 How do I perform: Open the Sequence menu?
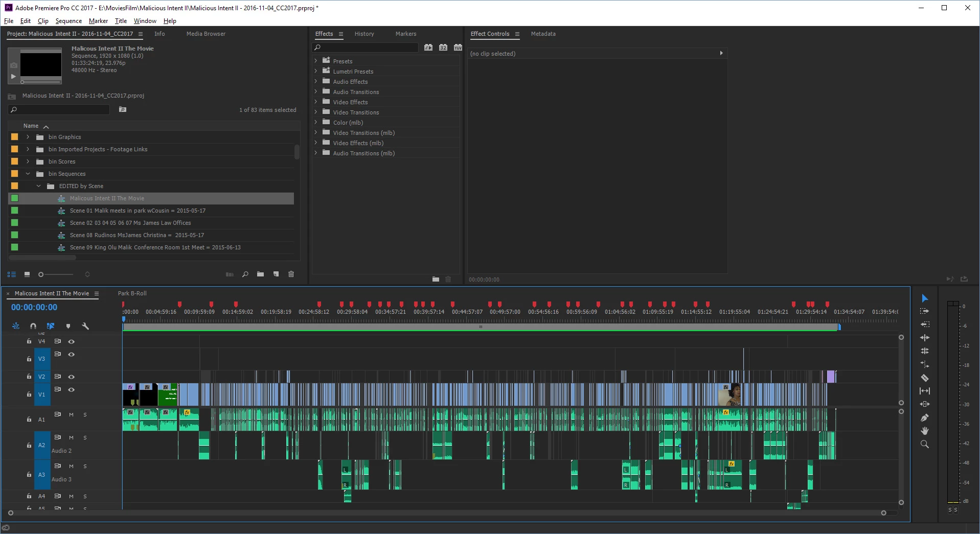(69, 21)
